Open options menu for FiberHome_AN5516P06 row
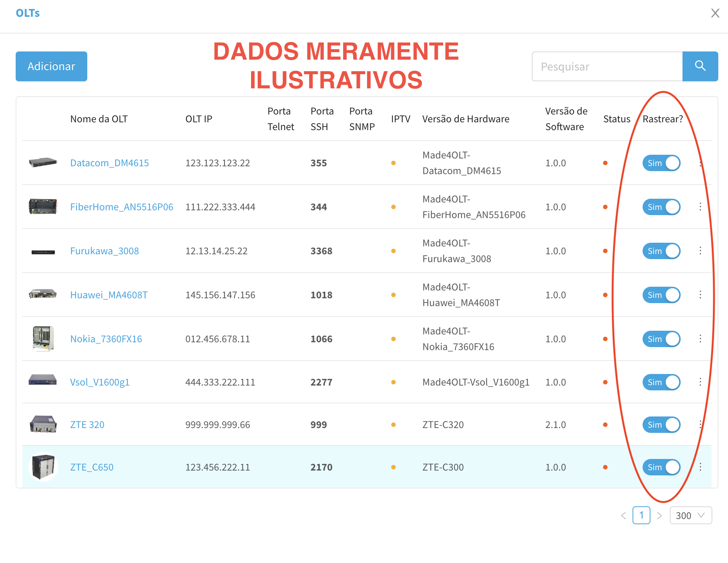Screen dimensions: 728x563 (700, 207)
